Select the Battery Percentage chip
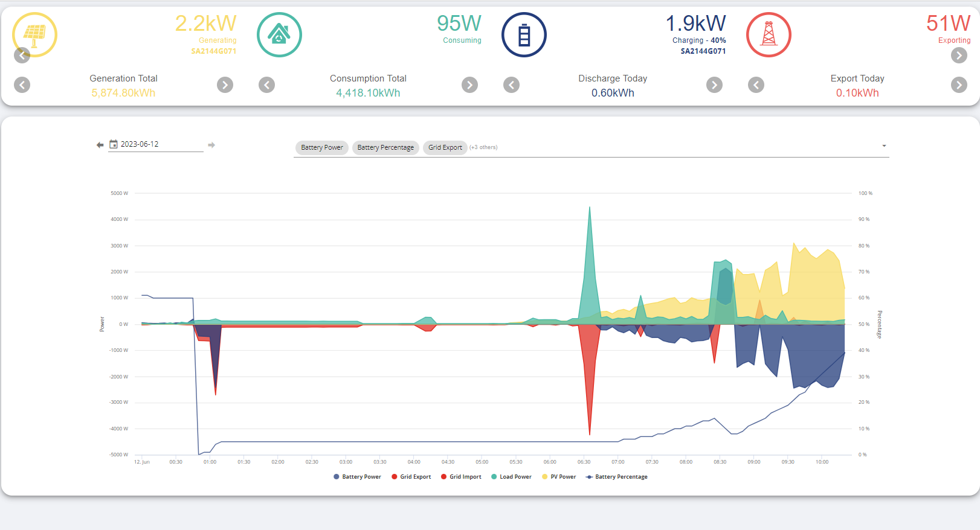980x530 pixels. pos(385,147)
